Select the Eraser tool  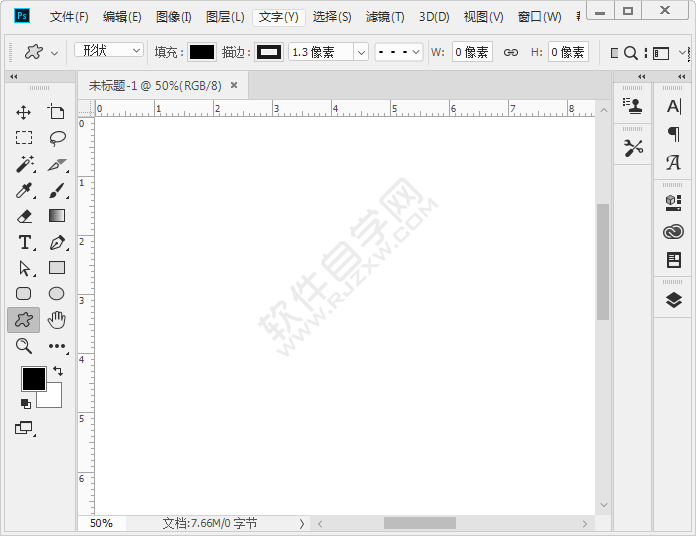24,216
